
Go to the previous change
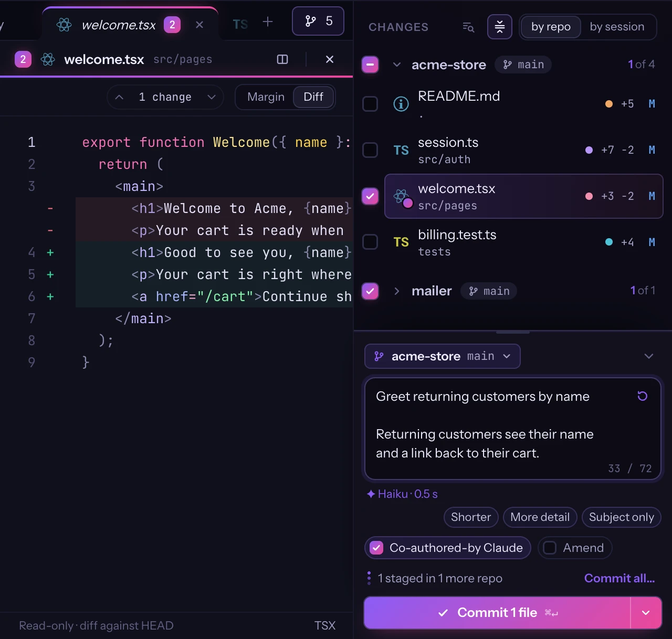pyautogui.click(x=119, y=97)
